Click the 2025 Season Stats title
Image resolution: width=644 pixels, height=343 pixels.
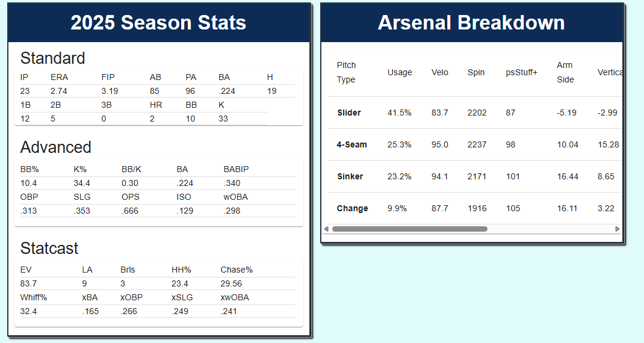click(158, 23)
